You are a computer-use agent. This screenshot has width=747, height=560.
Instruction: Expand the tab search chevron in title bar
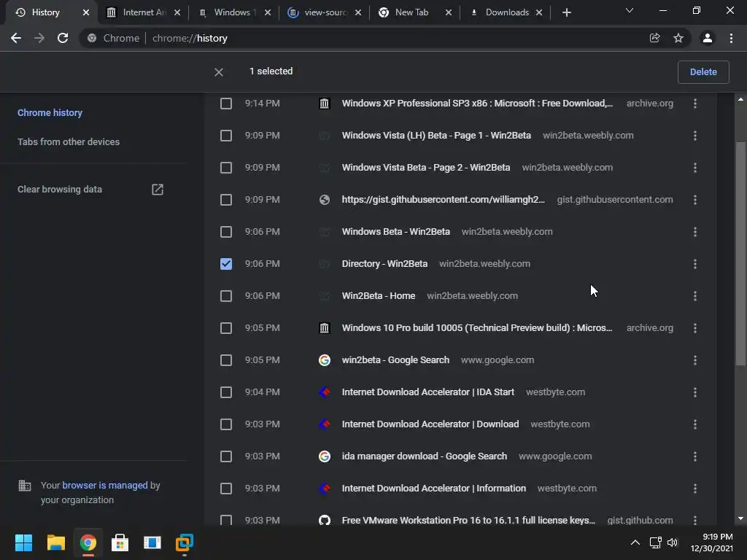tap(630, 10)
